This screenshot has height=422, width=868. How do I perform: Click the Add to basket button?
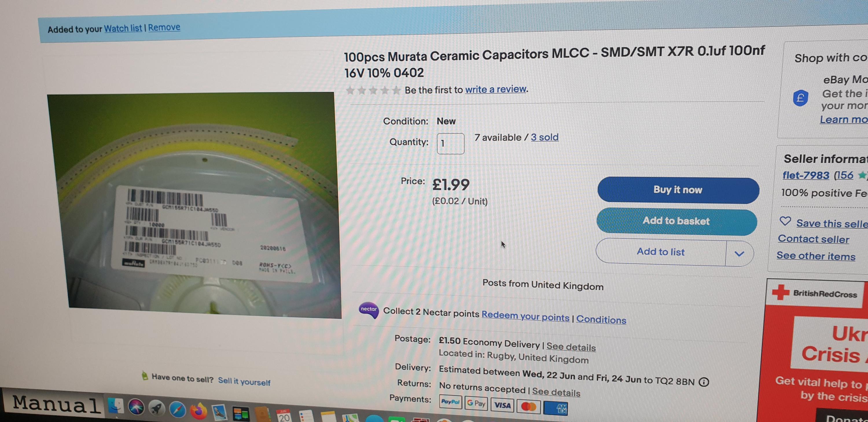point(677,221)
